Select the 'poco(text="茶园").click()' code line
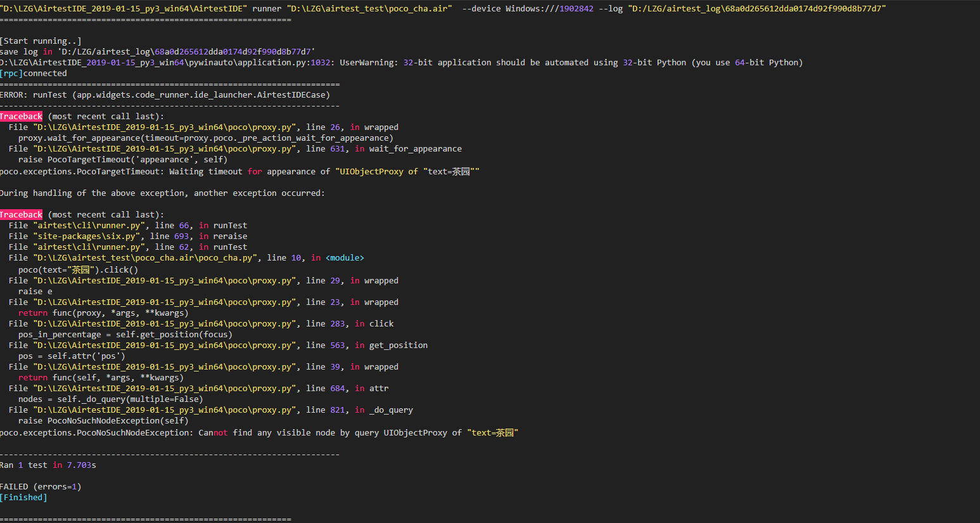Image resolution: width=980 pixels, height=523 pixels. [x=78, y=269]
